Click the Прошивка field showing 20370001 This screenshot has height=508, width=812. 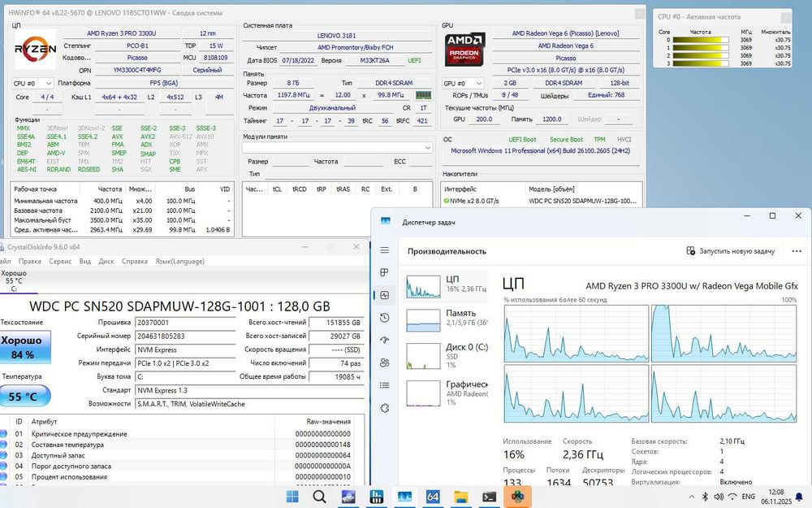point(185,323)
